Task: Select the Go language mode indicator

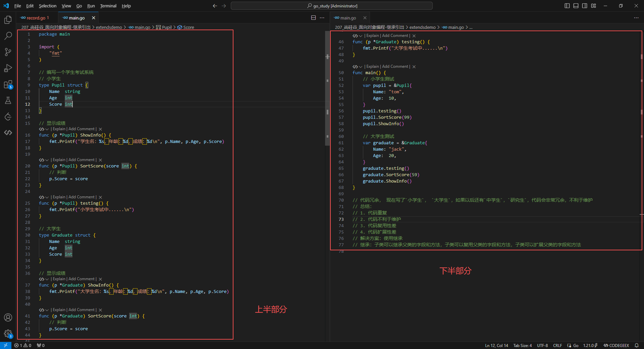Action: click(x=576, y=345)
